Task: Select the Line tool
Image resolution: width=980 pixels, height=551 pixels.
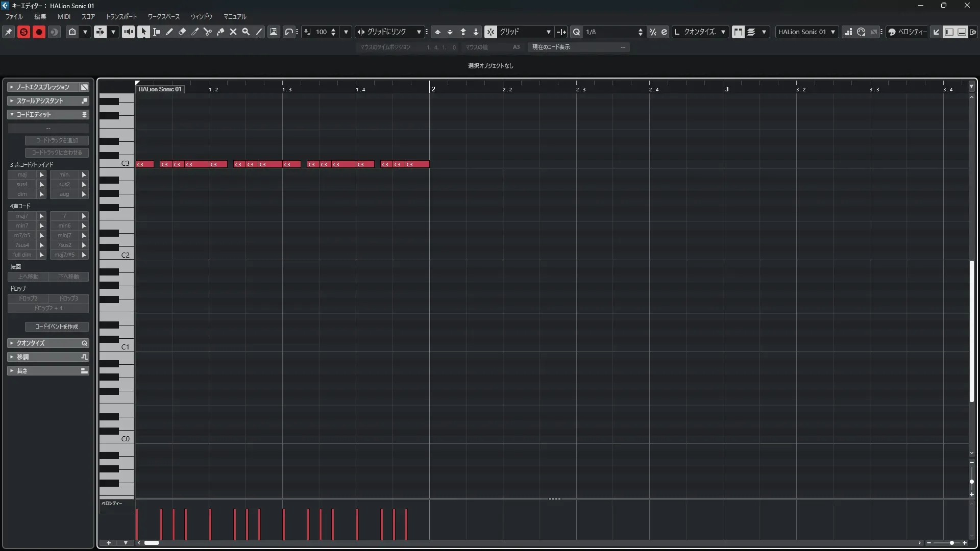Action: (x=259, y=32)
